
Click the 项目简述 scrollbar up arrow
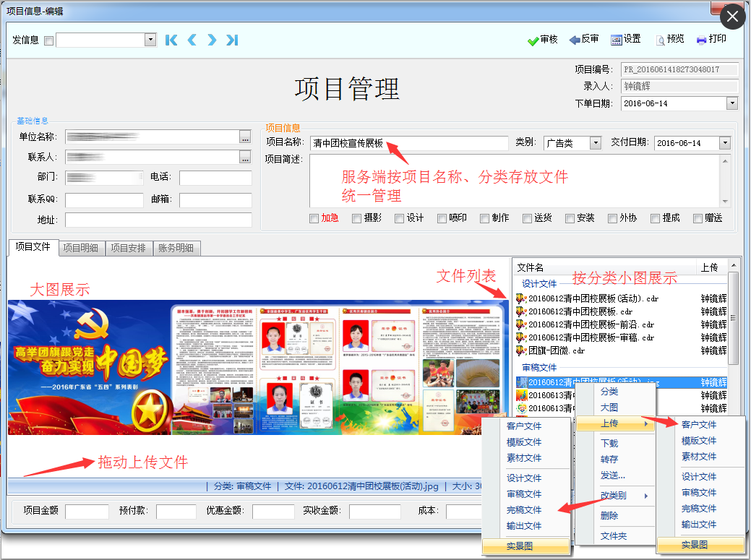point(725,161)
